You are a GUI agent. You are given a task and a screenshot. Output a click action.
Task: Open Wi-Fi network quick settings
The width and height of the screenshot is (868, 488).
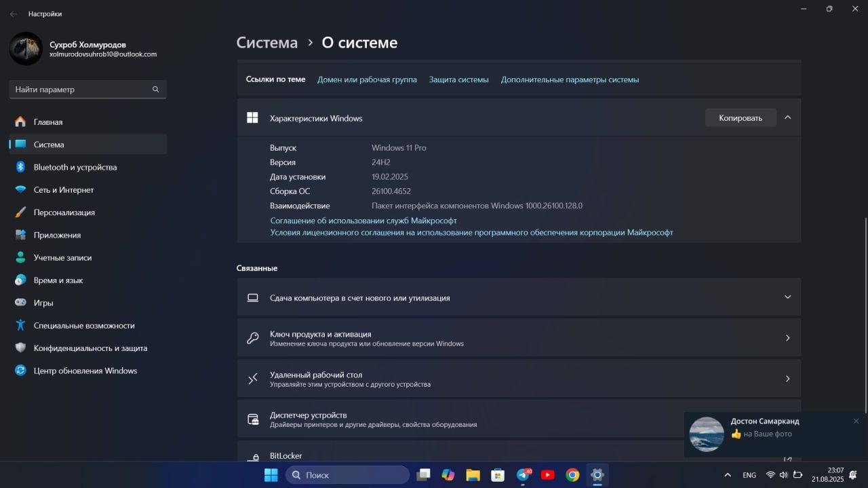coord(770,475)
